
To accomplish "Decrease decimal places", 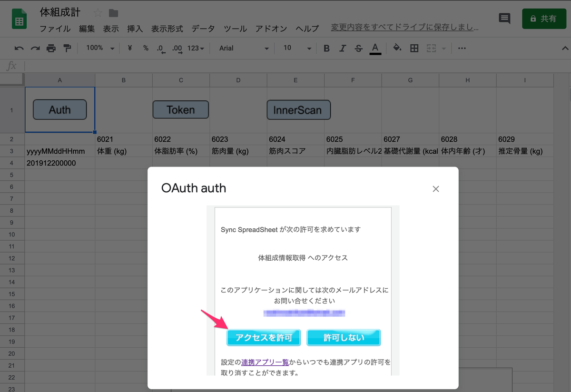I will 161,48.
